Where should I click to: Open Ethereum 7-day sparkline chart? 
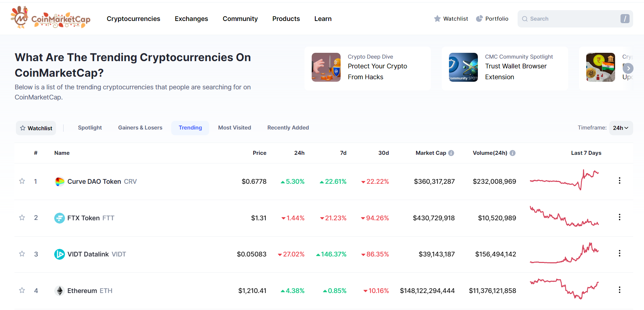564,289
